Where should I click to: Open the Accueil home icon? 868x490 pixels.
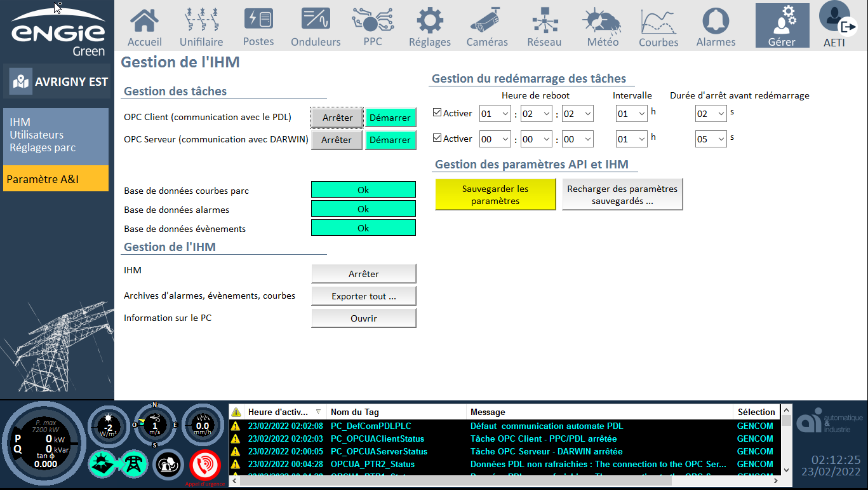point(144,27)
